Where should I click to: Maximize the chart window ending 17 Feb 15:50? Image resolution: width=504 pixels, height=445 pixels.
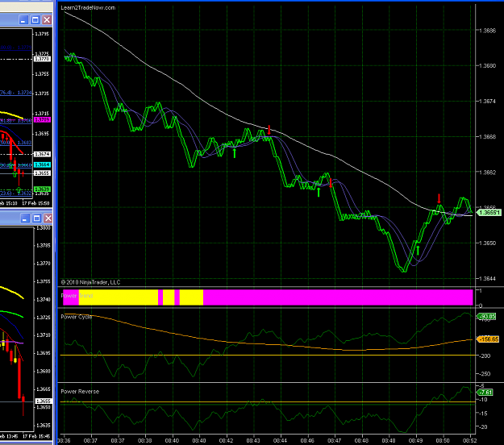[x=35, y=20]
